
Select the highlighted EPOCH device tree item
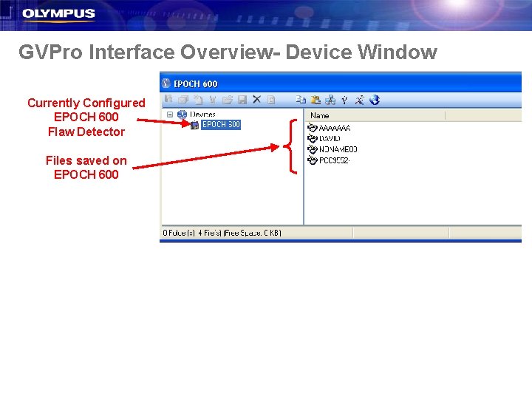pyautogui.click(x=221, y=125)
